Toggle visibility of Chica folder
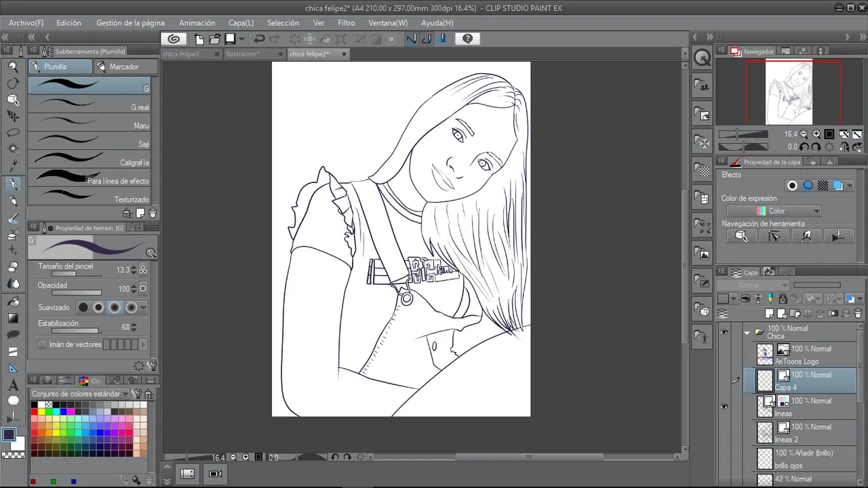 click(724, 332)
